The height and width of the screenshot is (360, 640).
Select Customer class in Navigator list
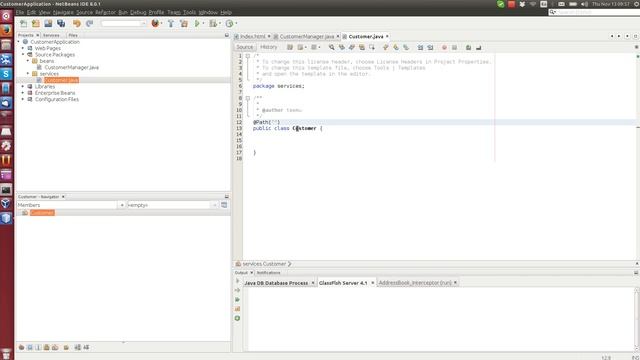tap(42, 213)
